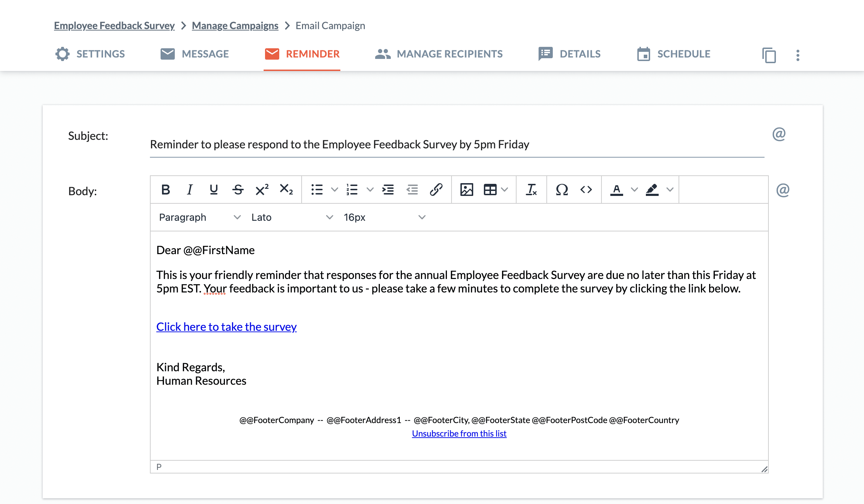This screenshot has height=504, width=864.
Task: Underline the selected text
Action: tap(214, 190)
